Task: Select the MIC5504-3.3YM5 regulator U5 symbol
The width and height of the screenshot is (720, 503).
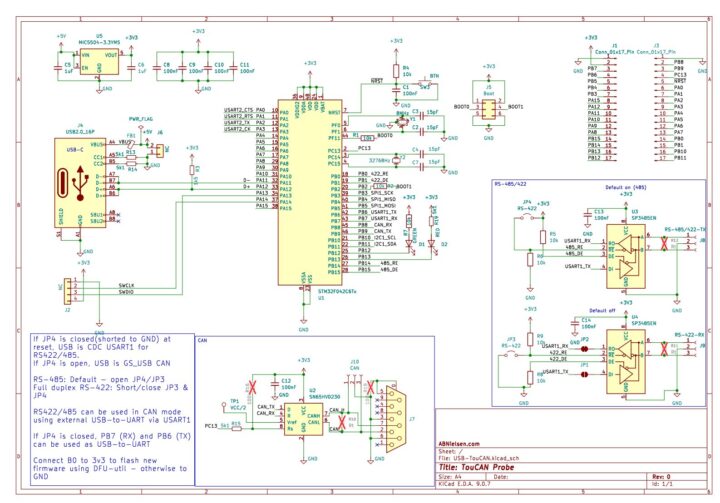Action: click(99, 62)
